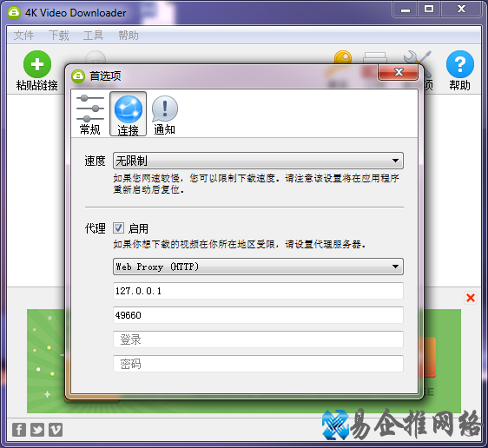Open the Help (帮助) question mark icon
This screenshot has width=488, height=448.
coord(459,70)
